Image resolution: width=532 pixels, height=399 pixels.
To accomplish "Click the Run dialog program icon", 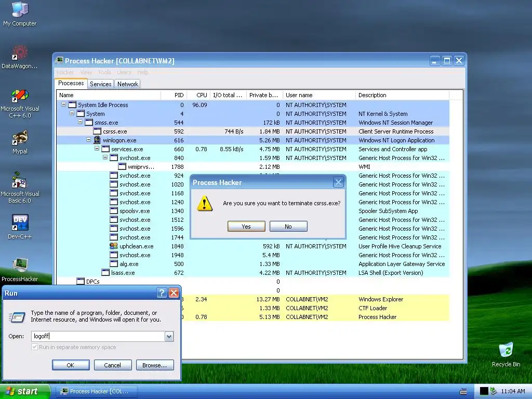I will pyautogui.click(x=17, y=317).
